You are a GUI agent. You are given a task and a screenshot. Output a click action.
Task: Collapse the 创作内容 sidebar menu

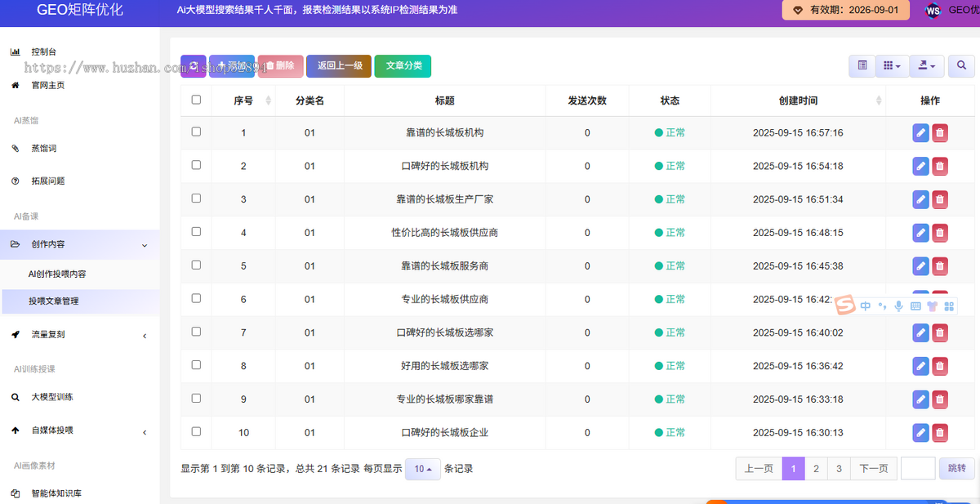pyautogui.click(x=80, y=244)
